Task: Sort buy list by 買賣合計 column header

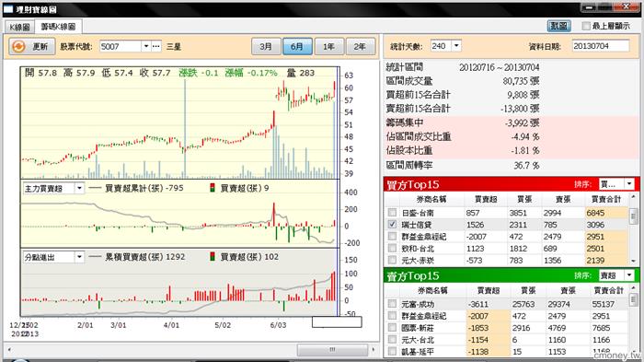Action: pyautogui.click(x=605, y=200)
